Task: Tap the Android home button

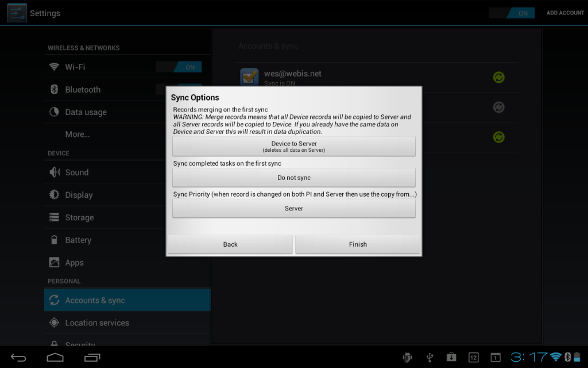Action: point(55,358)
